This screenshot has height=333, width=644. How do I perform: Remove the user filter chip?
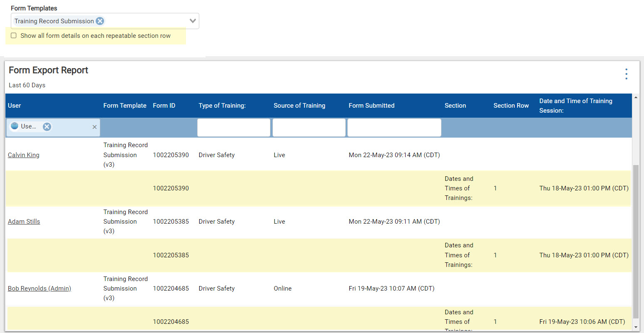47,127
